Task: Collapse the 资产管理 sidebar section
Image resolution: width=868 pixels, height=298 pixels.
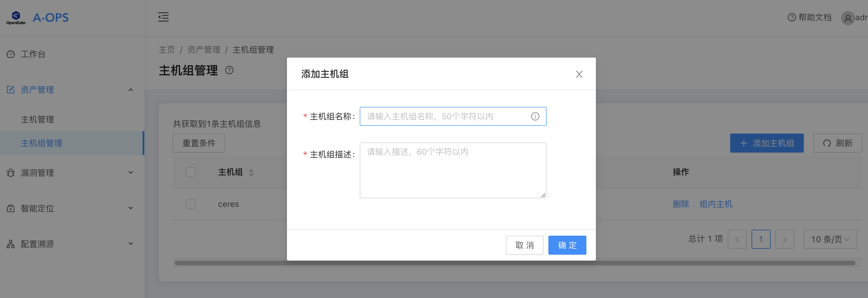Action: point(131,90)
